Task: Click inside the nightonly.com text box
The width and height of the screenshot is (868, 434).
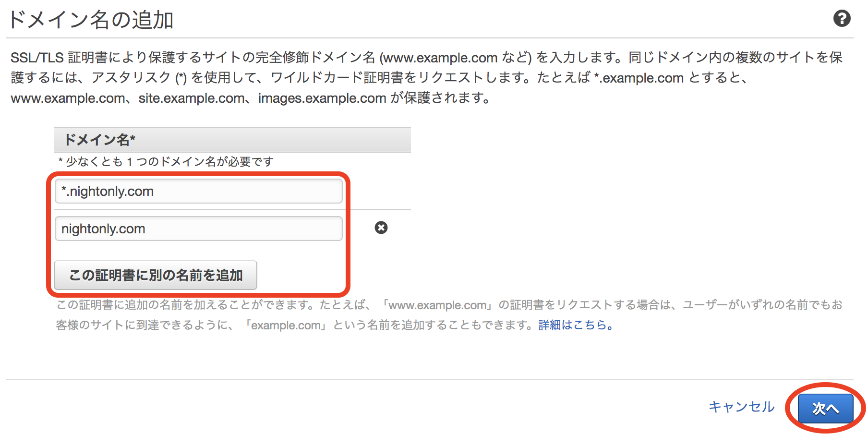Action: coord(198,228)
